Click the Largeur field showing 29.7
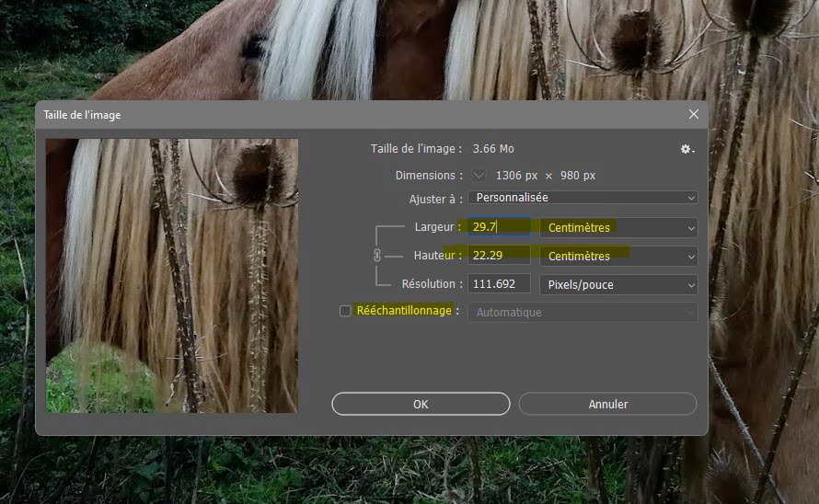This screenshot has height=504, width=819. click(x=499, y=227)
